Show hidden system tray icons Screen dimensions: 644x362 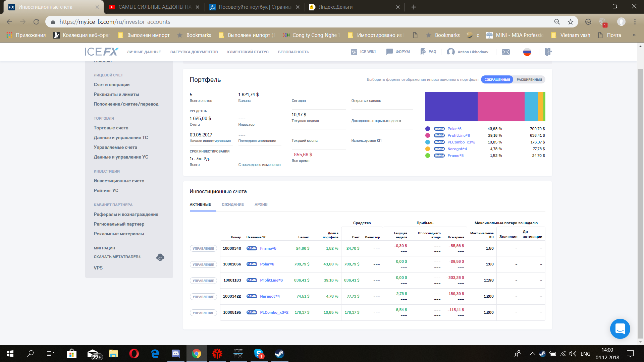532,354
